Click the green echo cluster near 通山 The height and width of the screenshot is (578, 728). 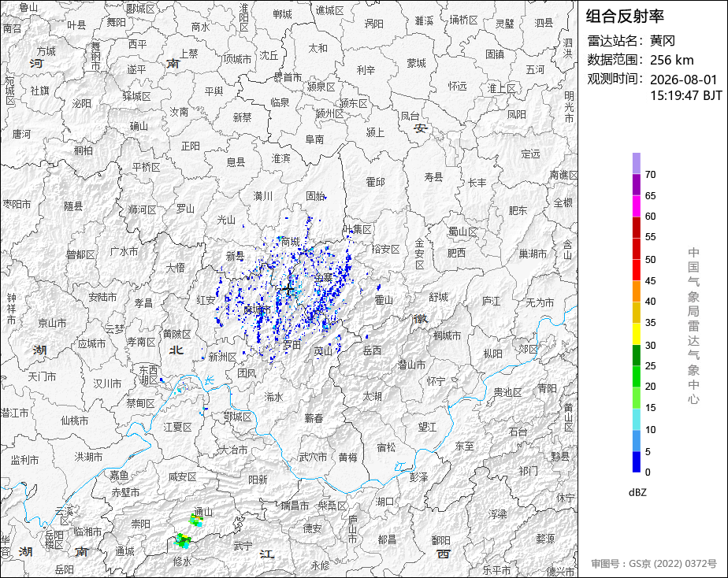(196, 521)
